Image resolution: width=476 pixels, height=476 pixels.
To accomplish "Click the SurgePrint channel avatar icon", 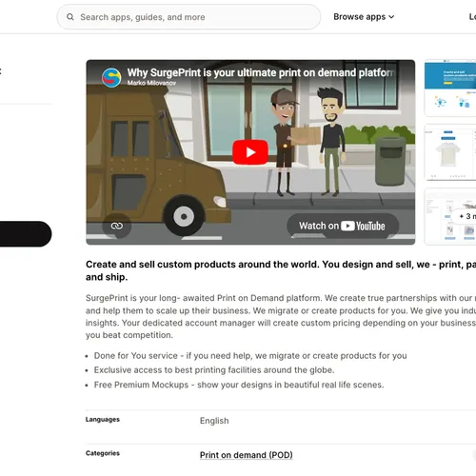I will (x=111, y=77).
